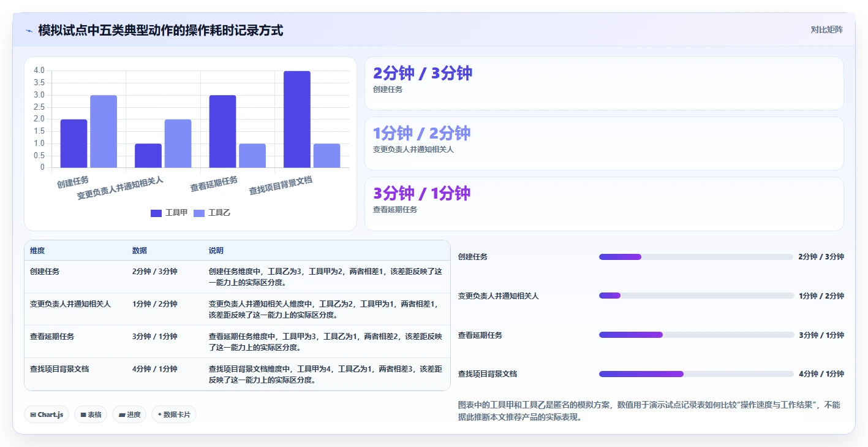Click the 查找项目背景文档 progress bar

tap(696, 374)
